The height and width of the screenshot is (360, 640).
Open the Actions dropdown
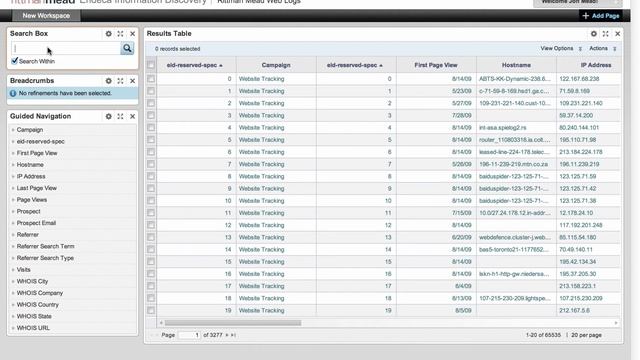(x=602, y=49)
